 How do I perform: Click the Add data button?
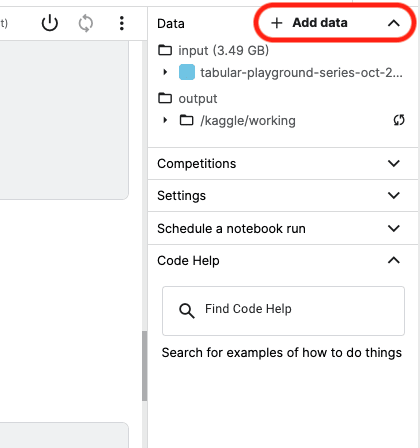point(309,23)
